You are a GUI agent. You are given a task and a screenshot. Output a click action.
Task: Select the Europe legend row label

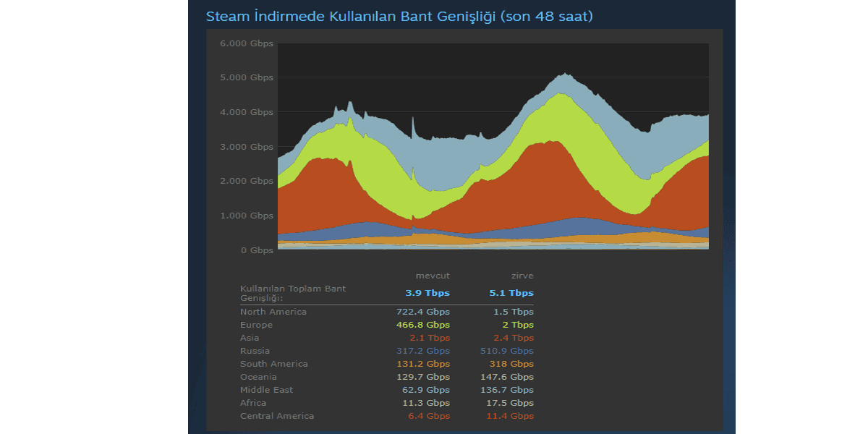click(x=257, y=325)
